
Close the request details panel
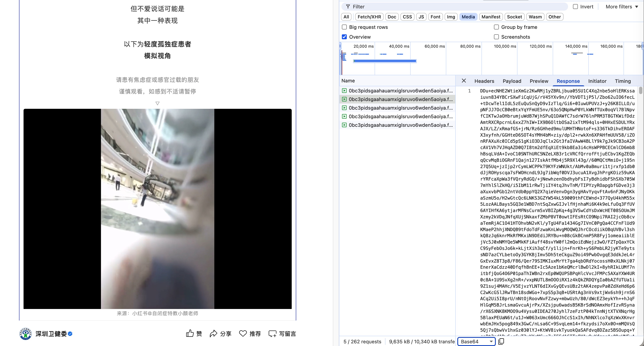pos(464,81)
